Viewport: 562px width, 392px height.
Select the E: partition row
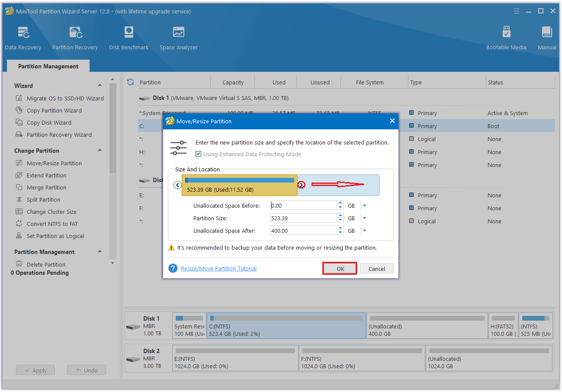click(x=346, y=195)
